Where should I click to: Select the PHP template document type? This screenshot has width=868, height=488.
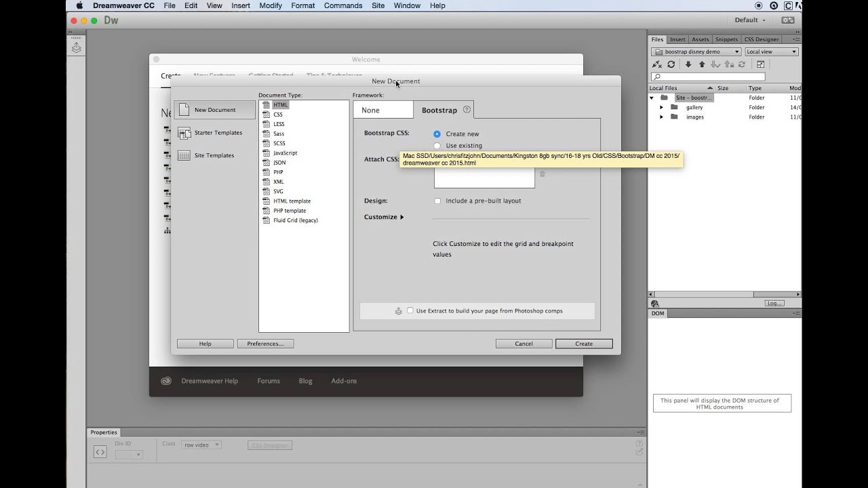(x=290, y=211)
